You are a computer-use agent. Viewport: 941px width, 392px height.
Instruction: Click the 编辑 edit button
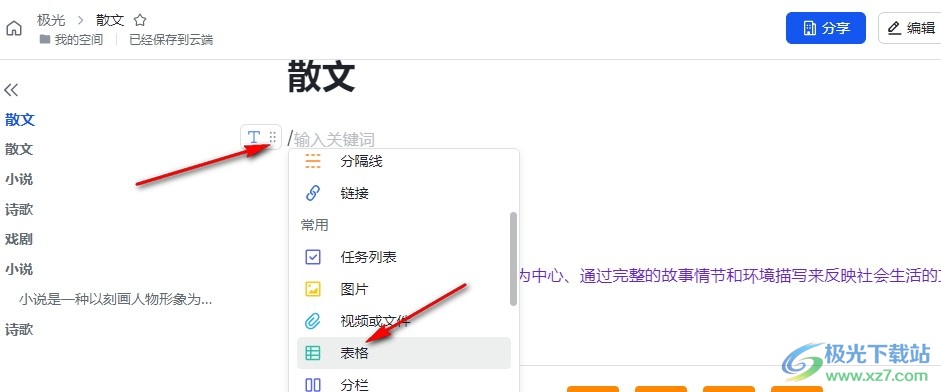[911, 28]
